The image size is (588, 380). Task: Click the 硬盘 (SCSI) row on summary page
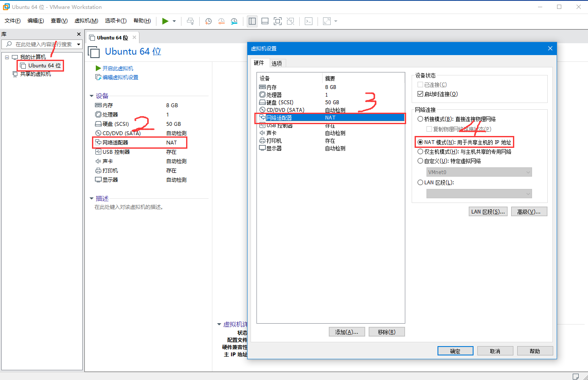pyautogui.click(x=140, y=124)
